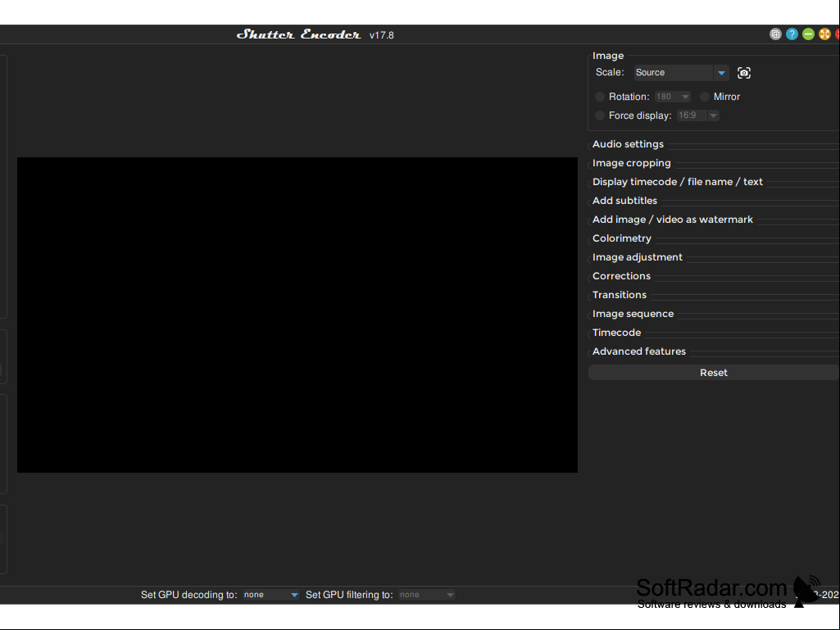Viewport: 840px width, 630px height.
Task: Open the Scale Source dropdown
Action: [x=682, y=73]
